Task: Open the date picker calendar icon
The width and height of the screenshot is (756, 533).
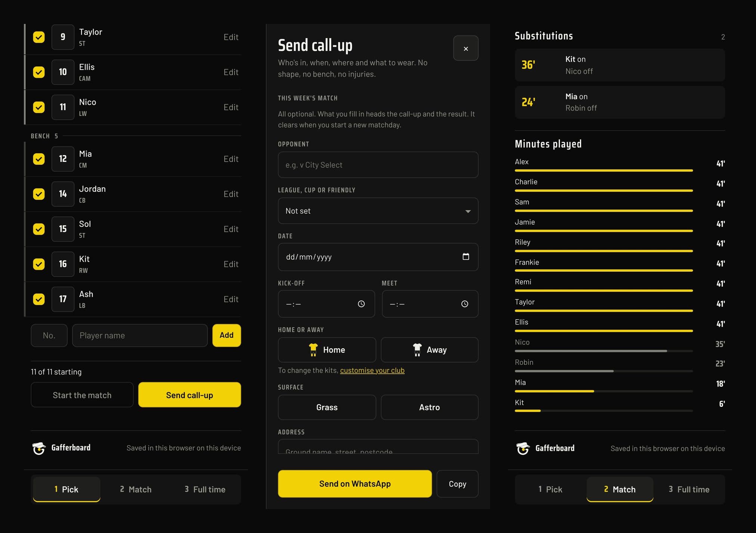Action: pyautogui.click(x=465, y=257)
